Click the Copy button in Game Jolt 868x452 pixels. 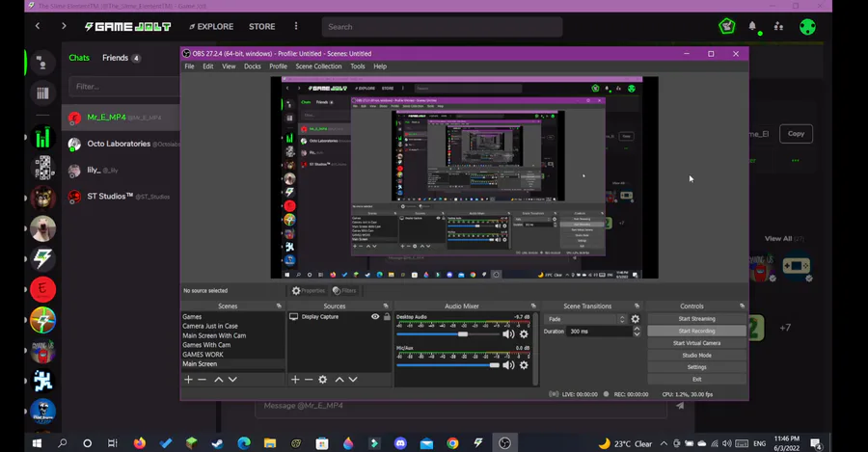tap(796, 133)
